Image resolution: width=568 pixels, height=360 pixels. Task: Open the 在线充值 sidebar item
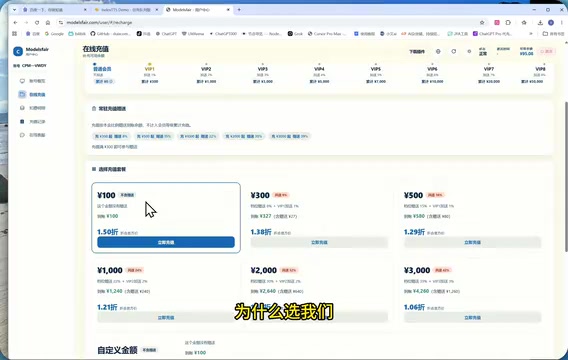[x=32, y=95]
